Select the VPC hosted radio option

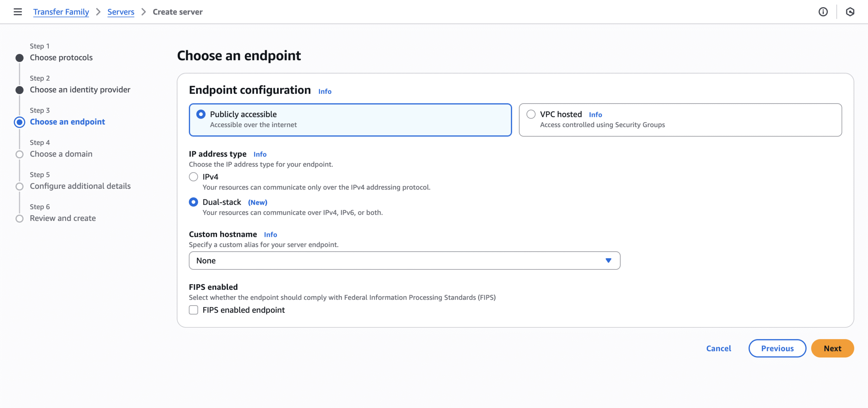(x=531, y=114)
